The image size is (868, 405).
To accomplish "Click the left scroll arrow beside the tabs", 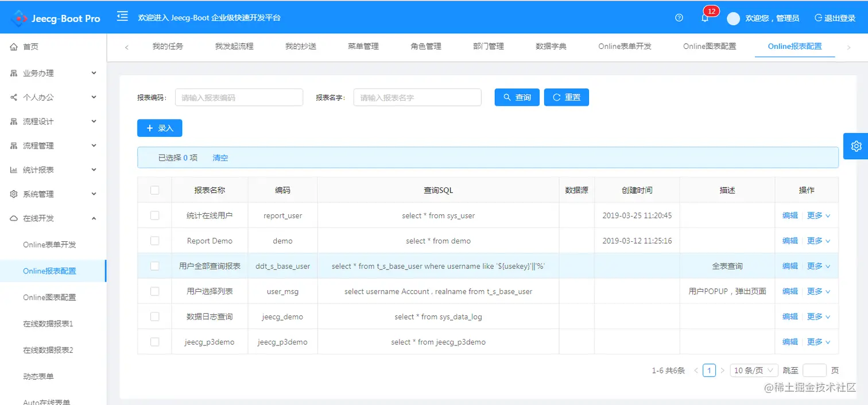I will (127, 47).
